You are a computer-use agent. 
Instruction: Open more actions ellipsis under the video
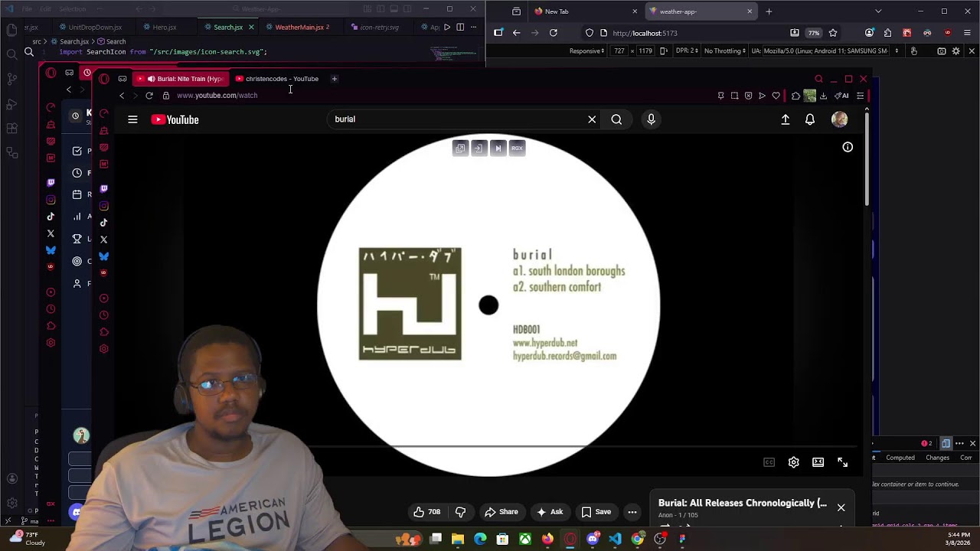pos(632,512)
